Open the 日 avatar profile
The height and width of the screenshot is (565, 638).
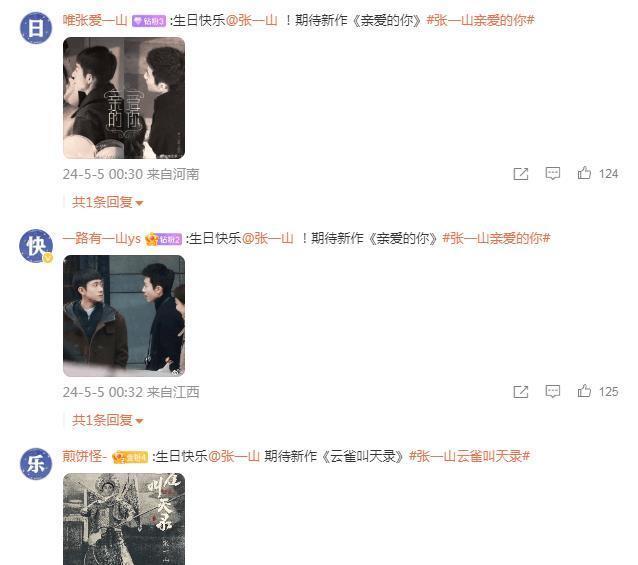tap(36, 28)
